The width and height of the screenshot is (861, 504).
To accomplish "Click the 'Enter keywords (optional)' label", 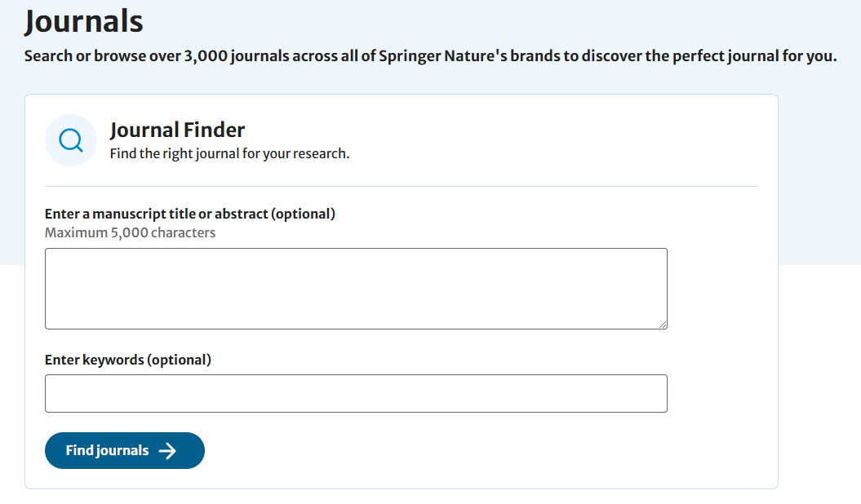I will pyautogui.click(x=128, y=360).
